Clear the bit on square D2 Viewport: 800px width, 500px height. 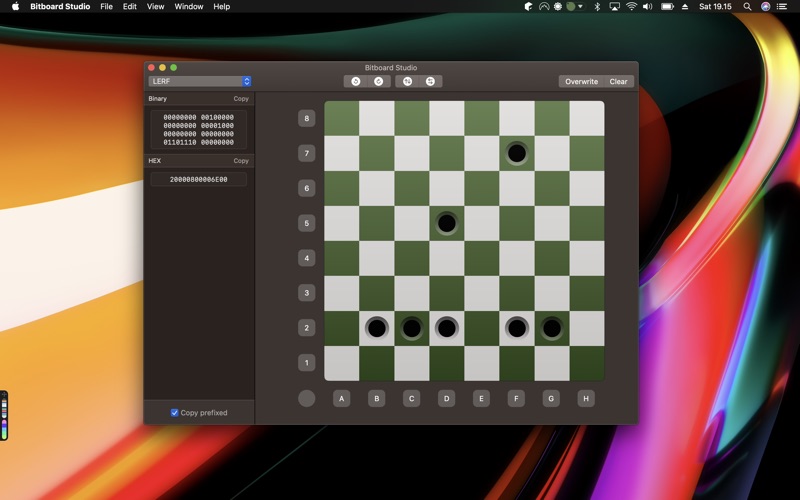tap(447, 328)
